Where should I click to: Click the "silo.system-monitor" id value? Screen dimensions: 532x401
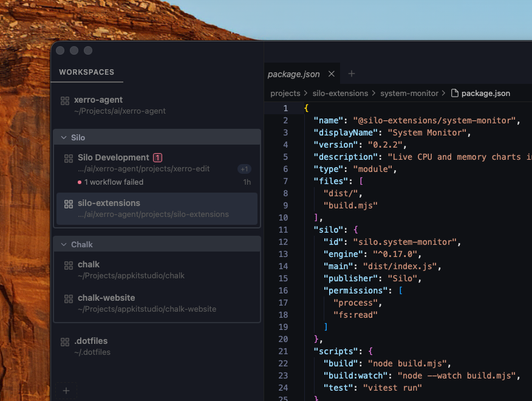click(404, 242)
